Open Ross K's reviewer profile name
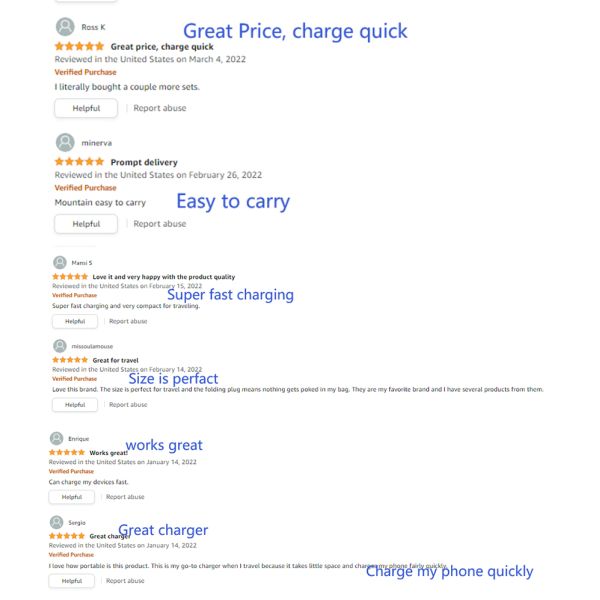This screenshot has height=600, width=600. point(93,27)
